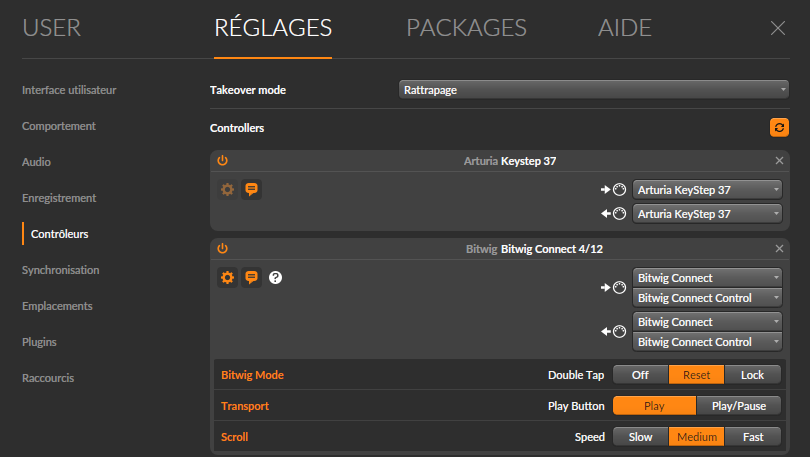Set Double Tap to Off
This screenshot has width=810, height=457.
pyautogui.click(x=641, y=375)
